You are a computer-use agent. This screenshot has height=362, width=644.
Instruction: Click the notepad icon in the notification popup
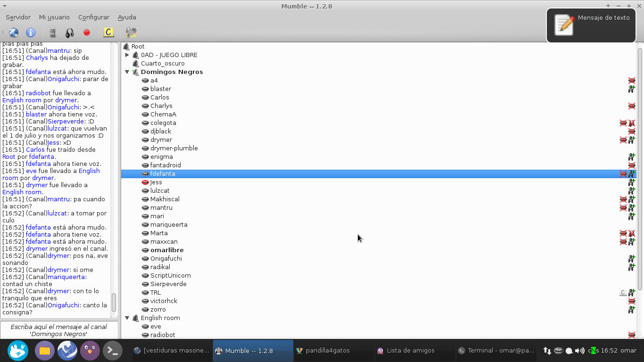point(564,25)
